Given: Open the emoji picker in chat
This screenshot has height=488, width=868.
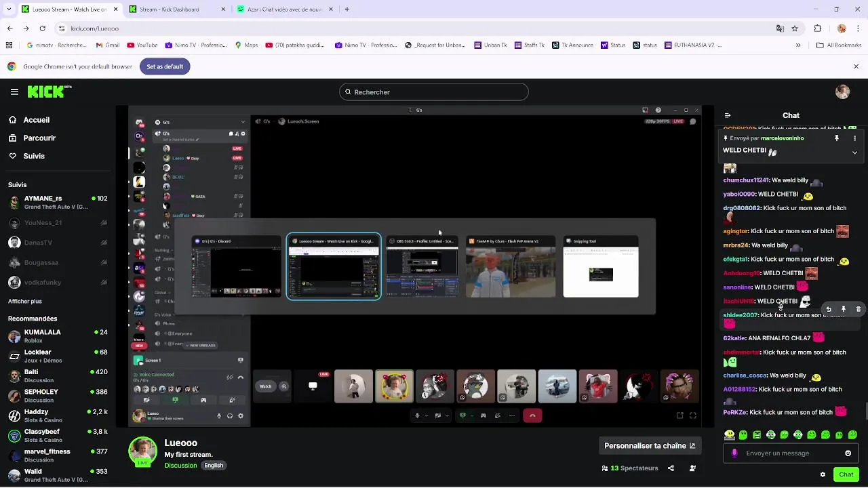Looking at the screenshot, I should 848,453.
